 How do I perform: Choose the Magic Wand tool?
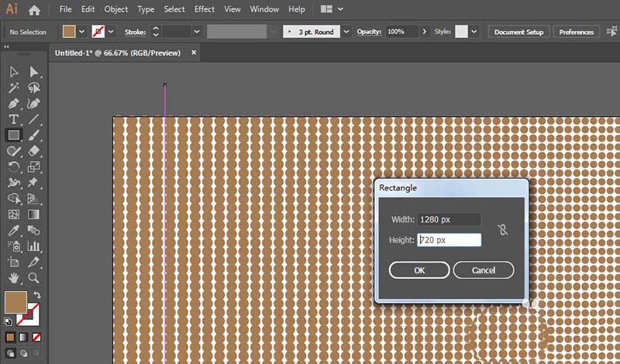(13, 88)
